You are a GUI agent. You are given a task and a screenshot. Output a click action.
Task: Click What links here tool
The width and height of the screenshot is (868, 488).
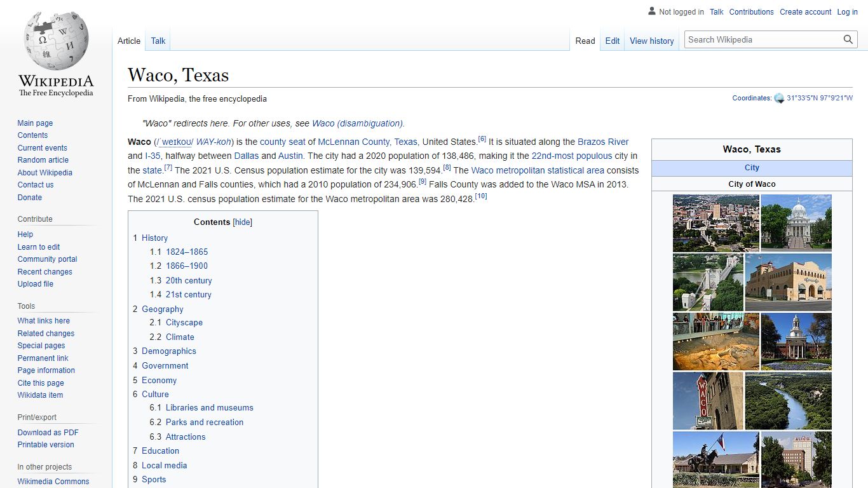click(43, 321)
